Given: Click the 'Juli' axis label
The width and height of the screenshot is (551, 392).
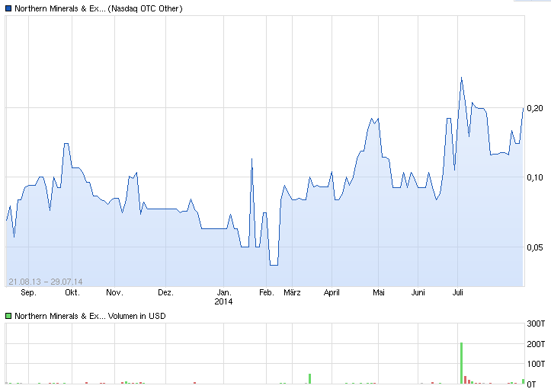Looking at the screenshot, I should click(457, 292).
